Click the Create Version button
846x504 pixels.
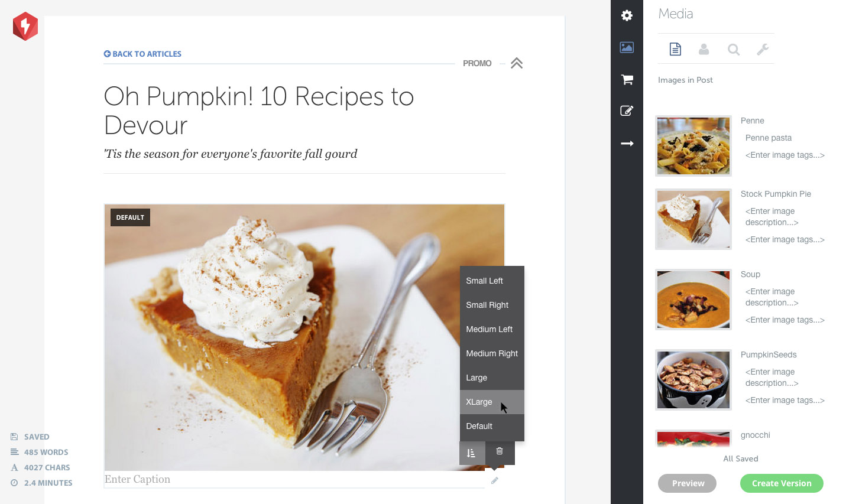point(781,483)
